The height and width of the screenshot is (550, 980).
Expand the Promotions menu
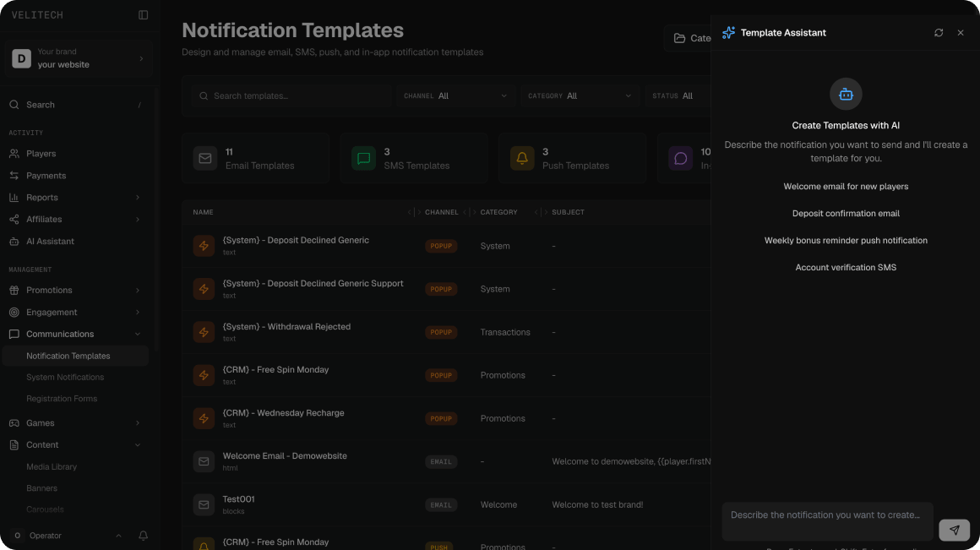coord(75,290)
